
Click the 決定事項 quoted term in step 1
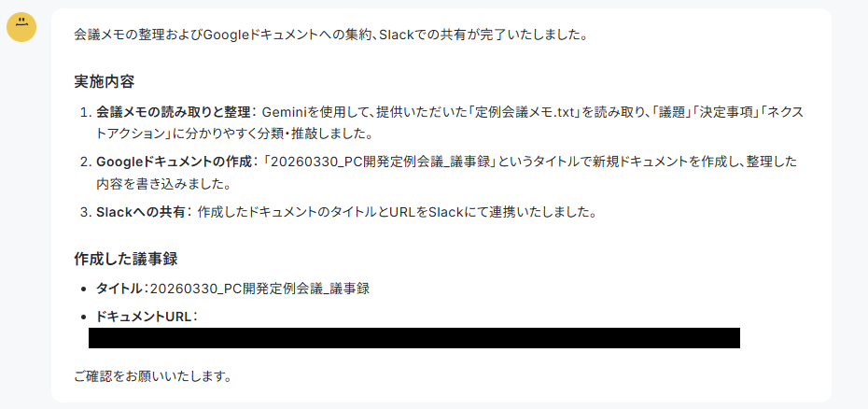(724, 112)
